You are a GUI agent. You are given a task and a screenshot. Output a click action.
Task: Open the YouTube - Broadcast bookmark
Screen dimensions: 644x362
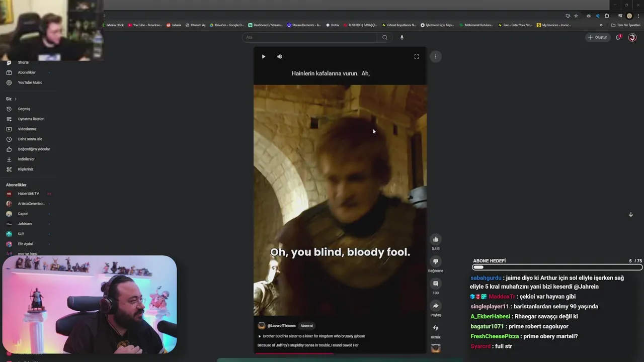tap(145, 25)
